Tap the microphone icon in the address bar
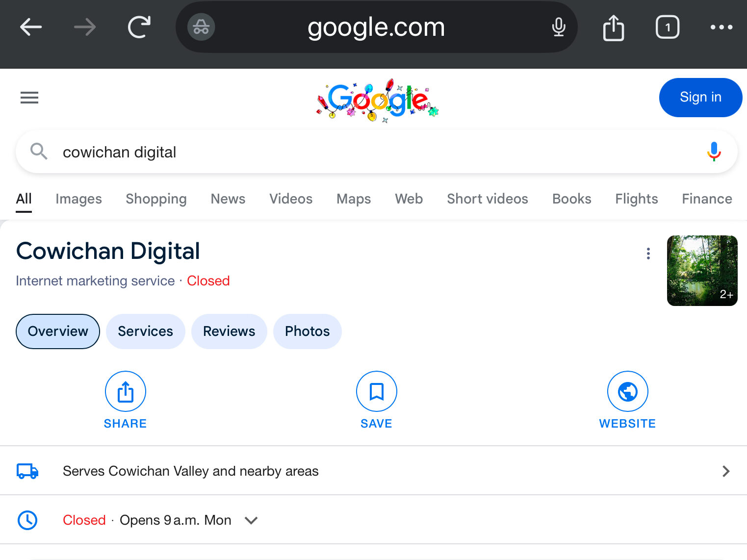This screenshot has width=747, height=560. pos(559,27)
